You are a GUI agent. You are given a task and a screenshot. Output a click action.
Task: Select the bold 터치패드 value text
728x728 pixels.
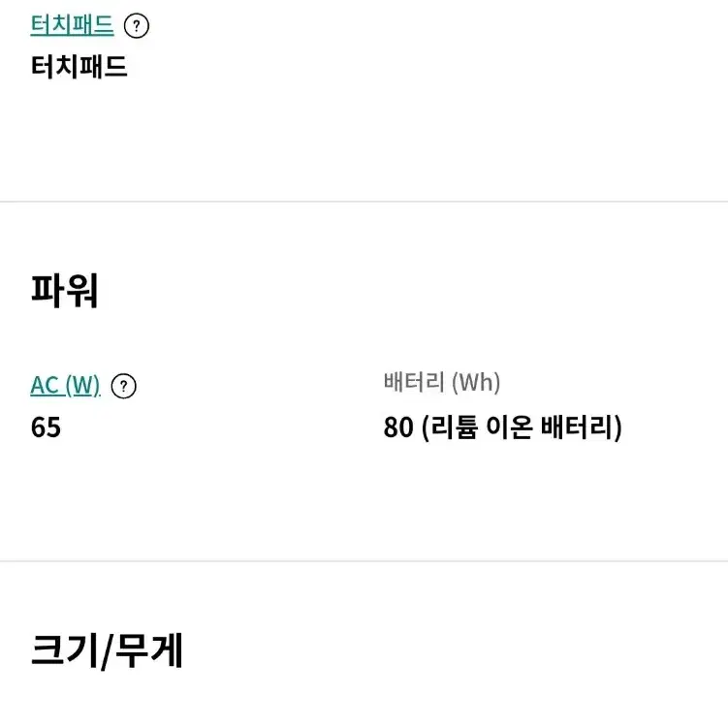(79, 66)
